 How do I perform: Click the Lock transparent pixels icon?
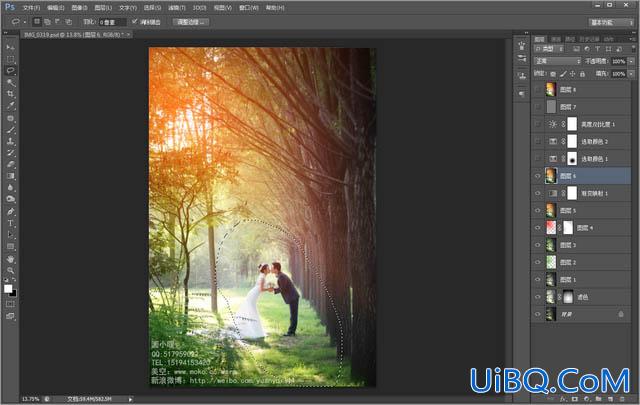[553, 74]
